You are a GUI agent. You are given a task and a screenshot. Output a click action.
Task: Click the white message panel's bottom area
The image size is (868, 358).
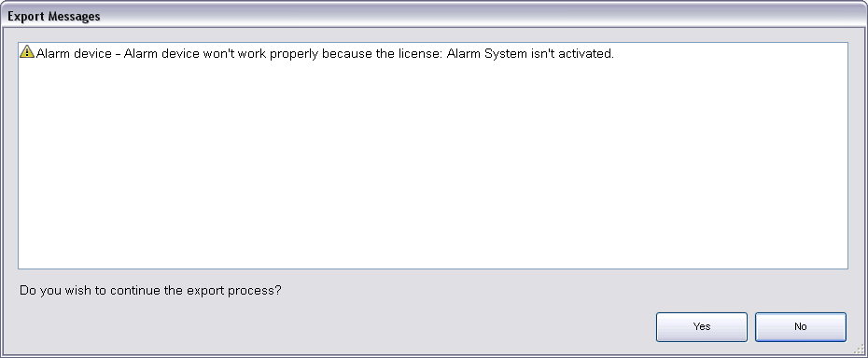point(433,249)
